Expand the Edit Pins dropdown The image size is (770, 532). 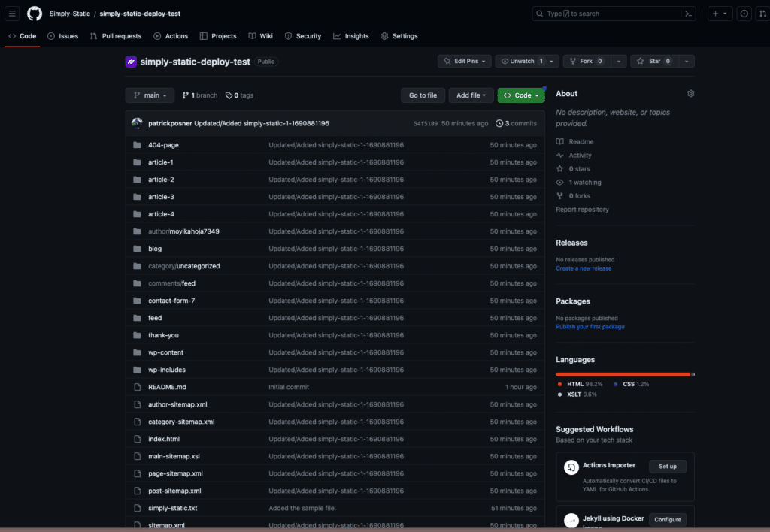[465, 62]
